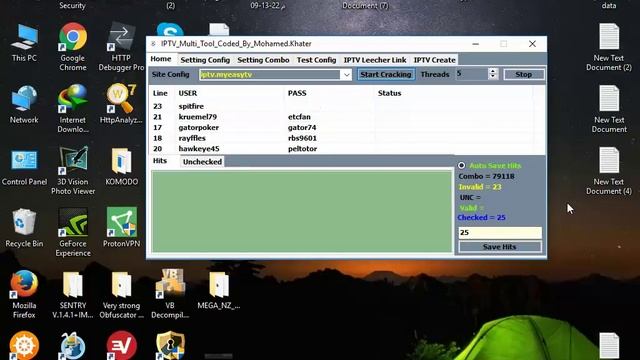The height and width of the screenshot is (360, 640).
Task: Select the row with line number 23
Action: point(342,106)
